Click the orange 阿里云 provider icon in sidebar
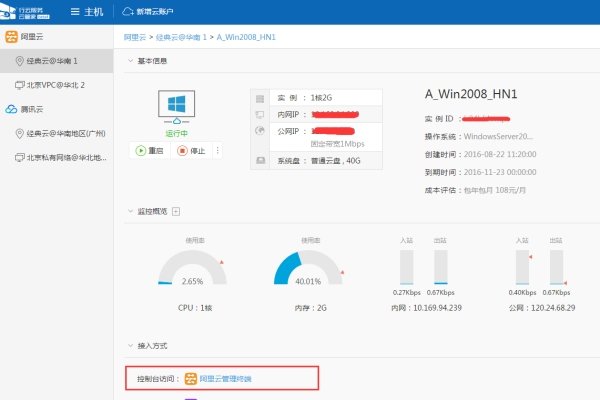 tap(11, 37)
